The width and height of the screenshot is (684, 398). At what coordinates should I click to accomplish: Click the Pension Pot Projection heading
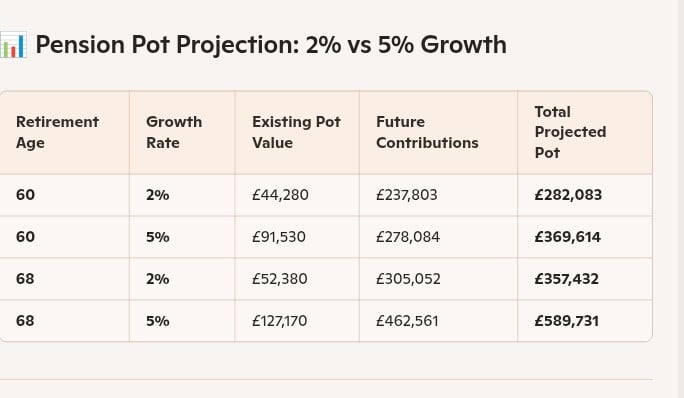(x=271, y=45)
